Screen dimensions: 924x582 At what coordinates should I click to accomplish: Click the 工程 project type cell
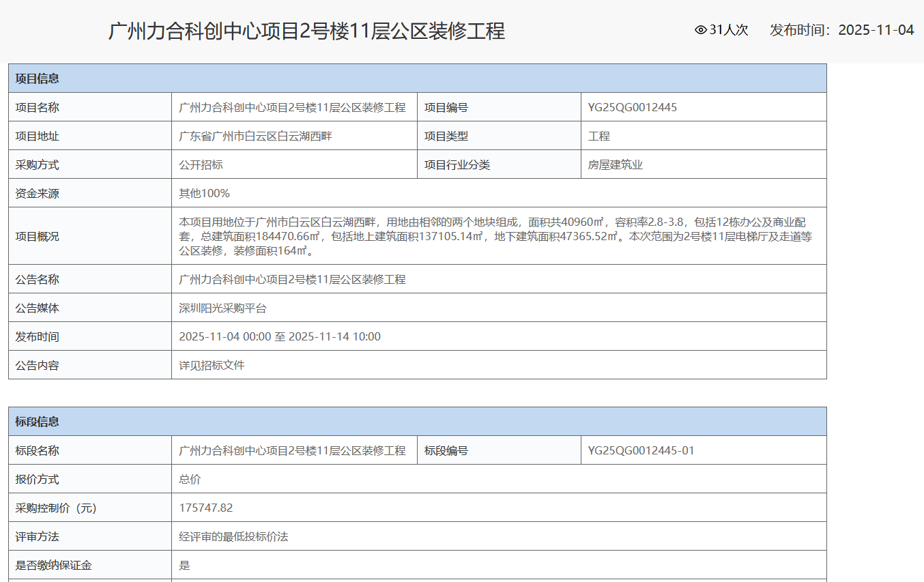tap(595, 135)
